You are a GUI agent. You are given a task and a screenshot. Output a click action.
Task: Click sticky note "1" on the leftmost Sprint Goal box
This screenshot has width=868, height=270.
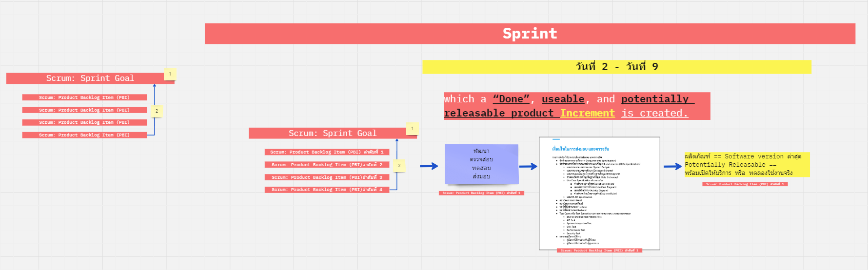click(x=170, y=74)
